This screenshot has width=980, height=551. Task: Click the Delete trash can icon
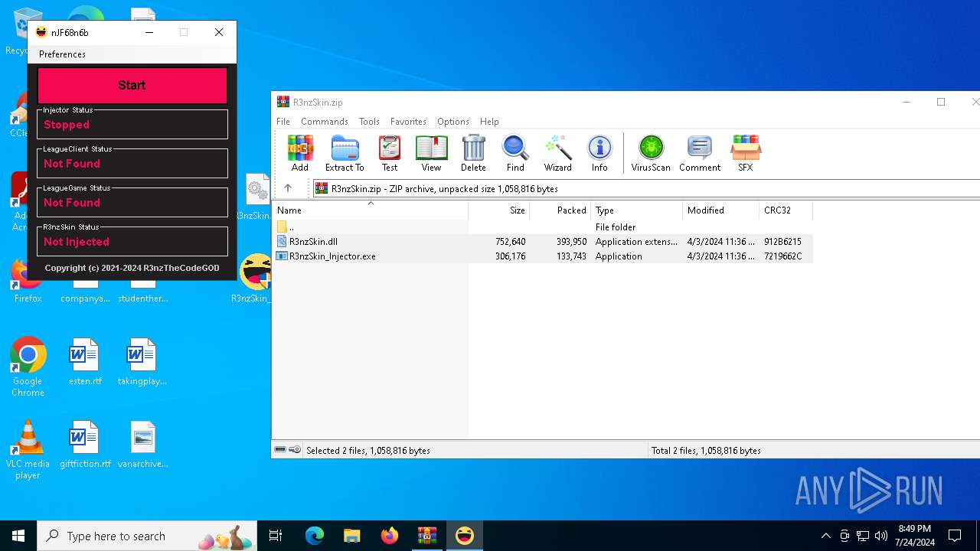point(473,153)
